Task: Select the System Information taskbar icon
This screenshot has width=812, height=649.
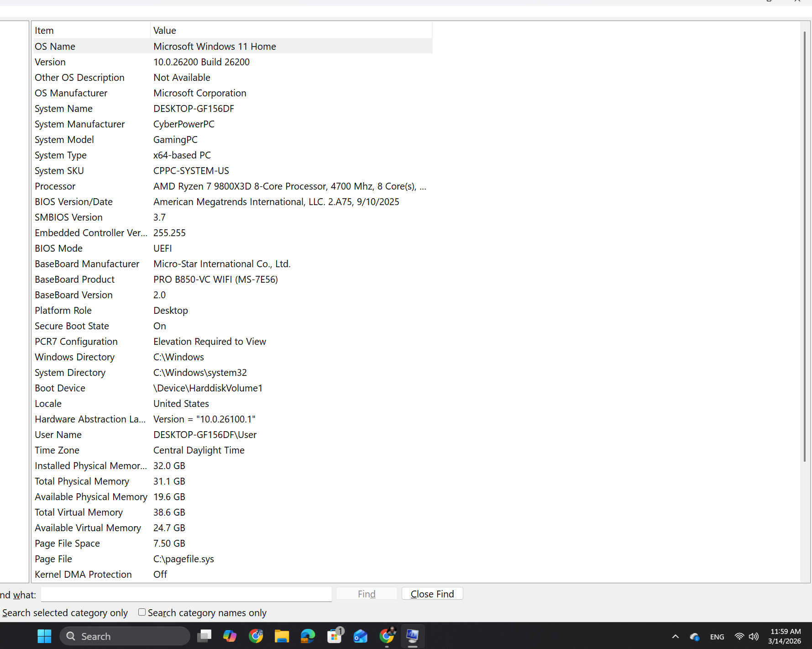Action: point(413,636)
